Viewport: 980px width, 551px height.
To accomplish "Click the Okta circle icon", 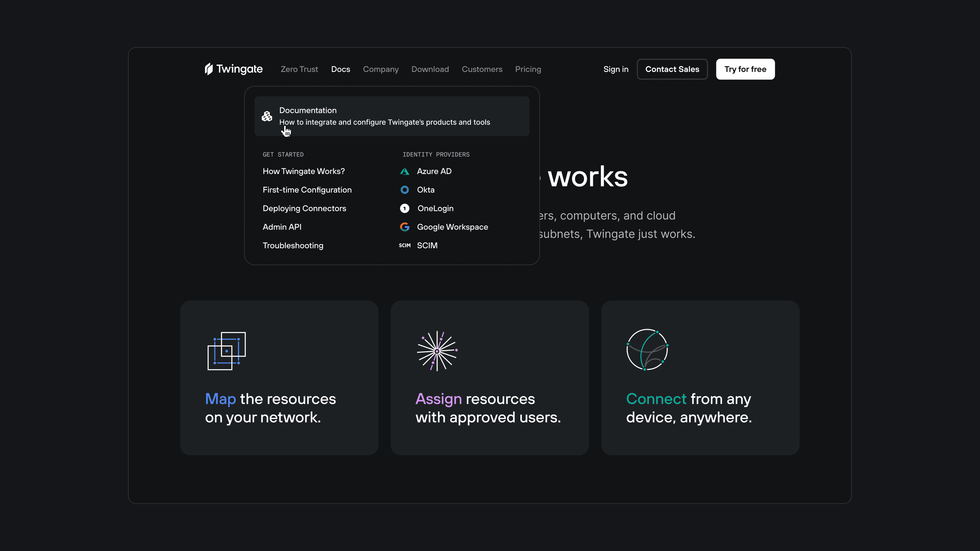I will pos(404,190).
